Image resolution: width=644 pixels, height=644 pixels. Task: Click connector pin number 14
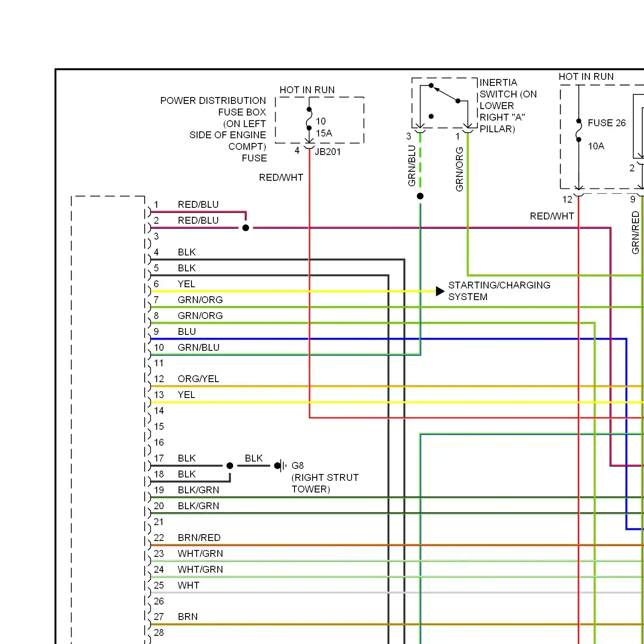click(x=159, y=410)
